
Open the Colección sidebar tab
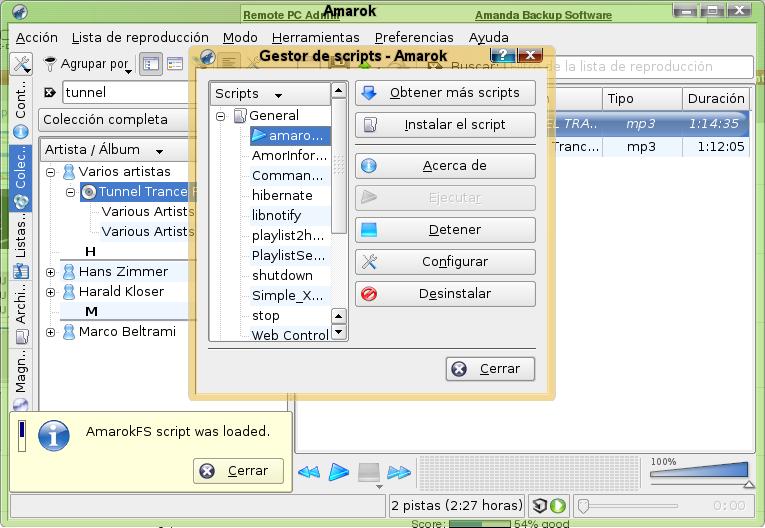[x=20, y=178]
